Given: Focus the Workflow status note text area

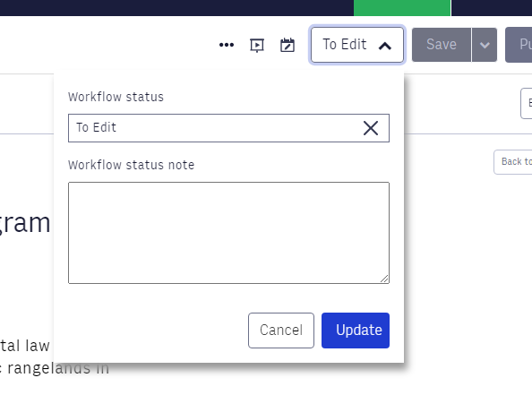Looking at the screenshot, I should click(x=228, y=233).
